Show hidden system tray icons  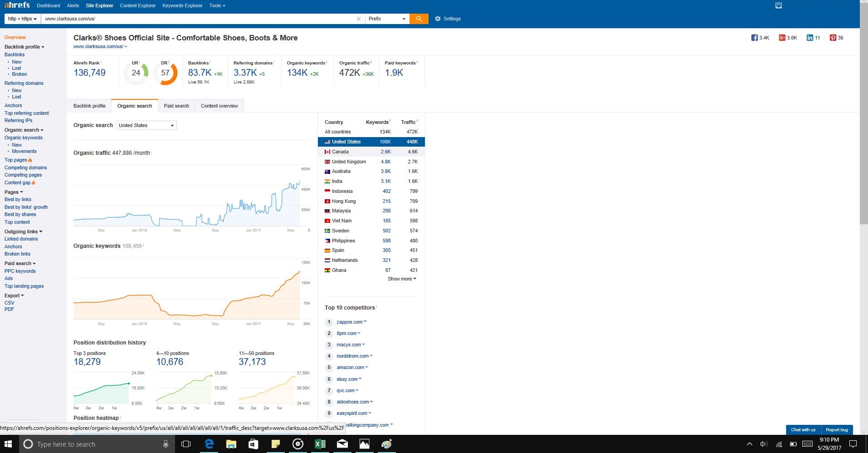click(749, 444)
